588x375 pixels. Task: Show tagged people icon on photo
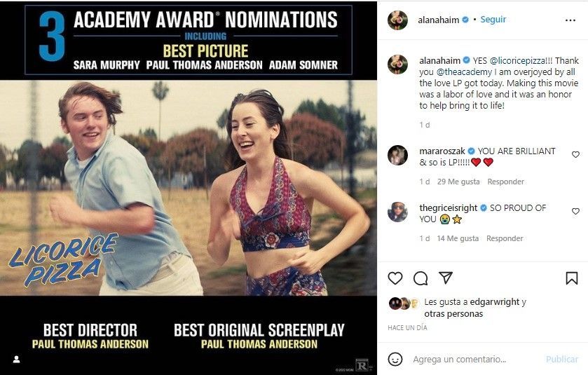[16, 359]
